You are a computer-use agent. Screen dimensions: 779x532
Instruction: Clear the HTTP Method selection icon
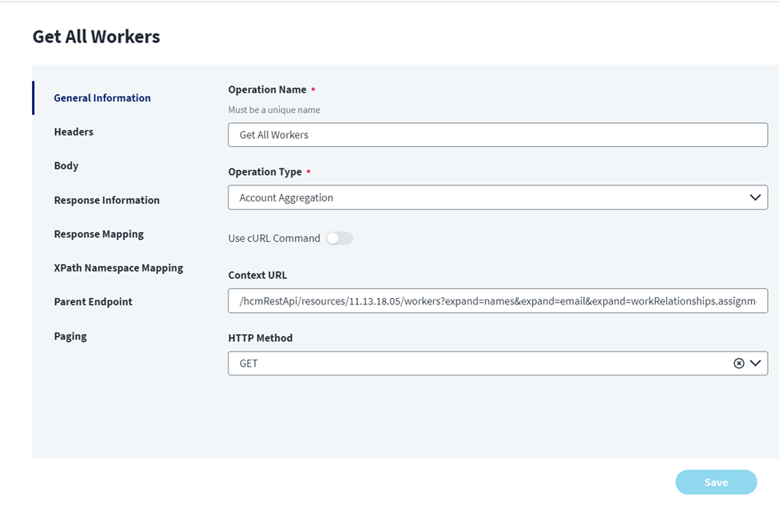739,363
